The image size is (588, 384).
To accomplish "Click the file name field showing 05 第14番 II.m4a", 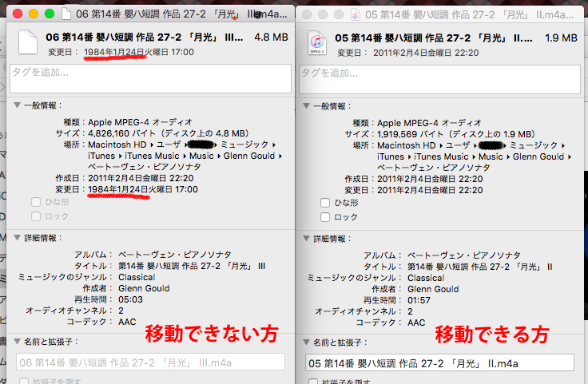I will click(439, 362).
